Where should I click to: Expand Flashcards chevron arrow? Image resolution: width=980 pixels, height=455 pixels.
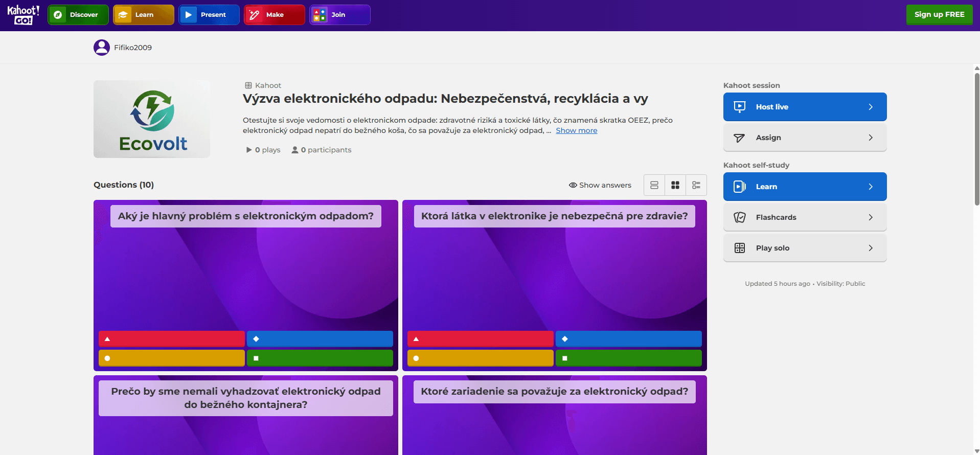(x=871, y=217)
